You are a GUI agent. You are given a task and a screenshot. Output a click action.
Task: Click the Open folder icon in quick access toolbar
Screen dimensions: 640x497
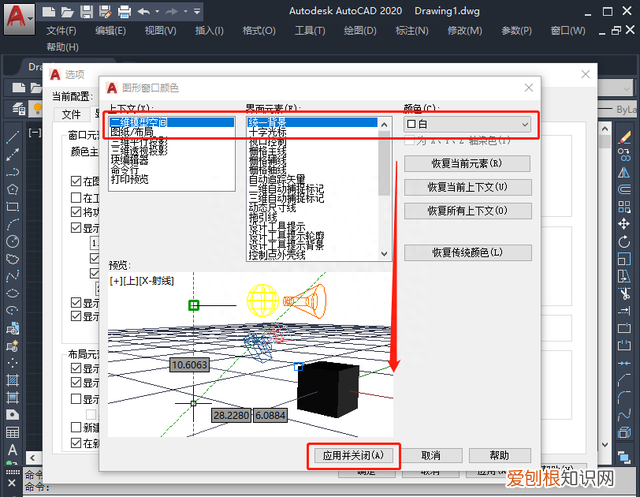pos(67,11)
